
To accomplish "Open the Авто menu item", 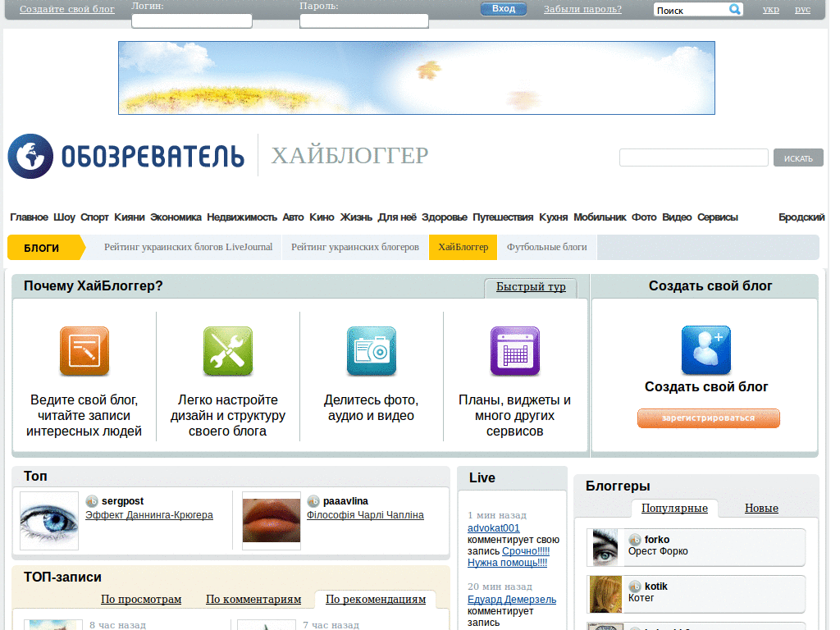I will coord(293,217).
